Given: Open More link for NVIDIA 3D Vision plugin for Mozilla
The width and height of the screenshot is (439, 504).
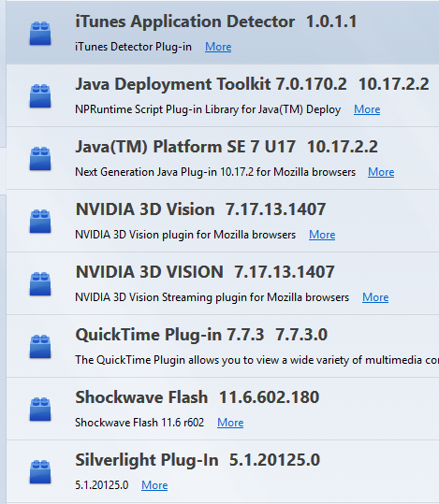Looking at the screenshot, I should point(322,235).
